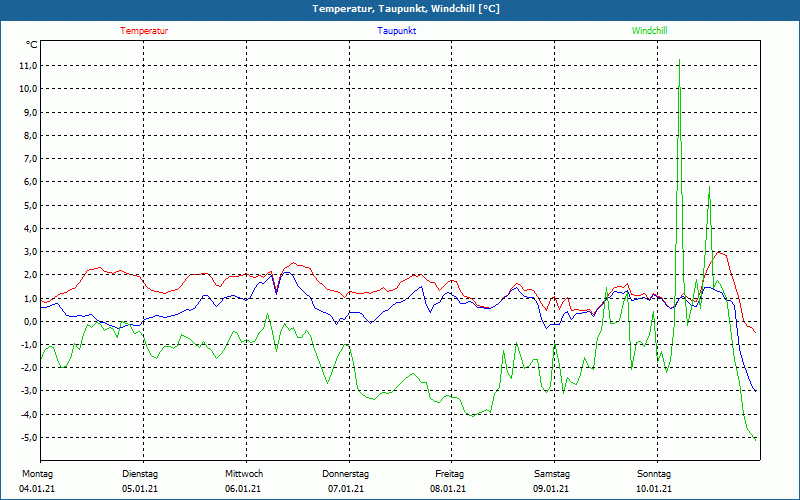Click the blue 'Taupunkt' legend label
The width and height of the screenshot is (800, 500).
(x=396, y=31)
